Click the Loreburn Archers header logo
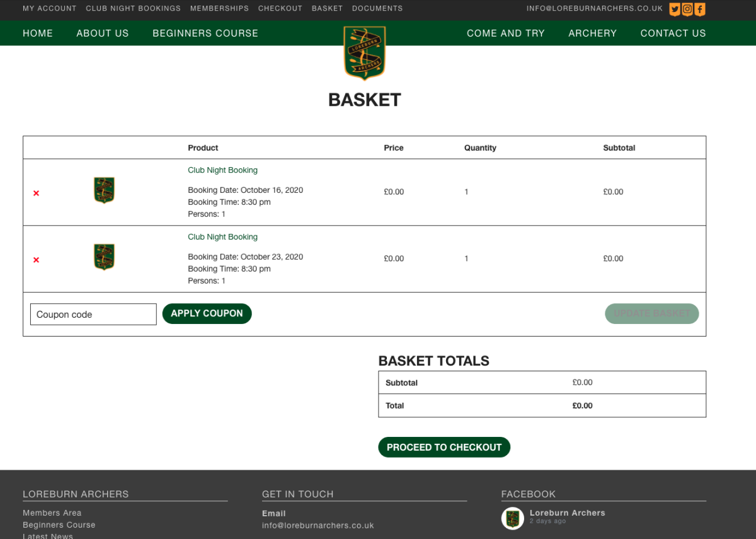Screen dimensions: 756x539 click(364, 53)
